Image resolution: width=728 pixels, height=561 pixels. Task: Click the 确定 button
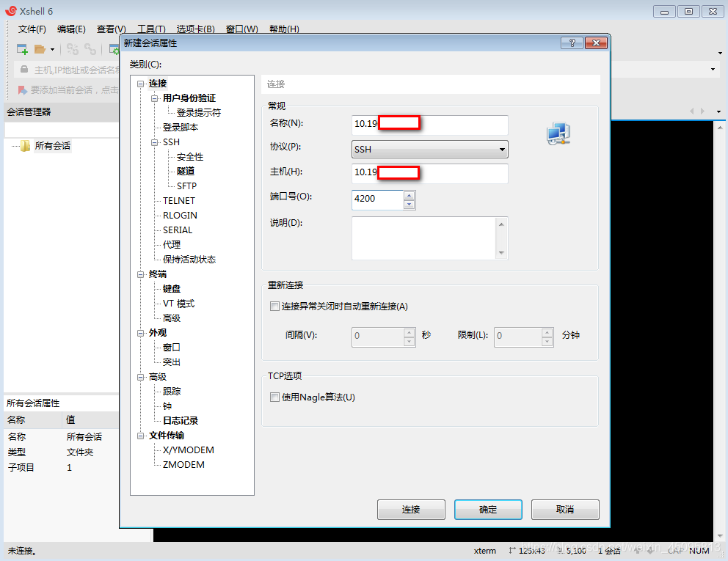(x=488, y=510)
